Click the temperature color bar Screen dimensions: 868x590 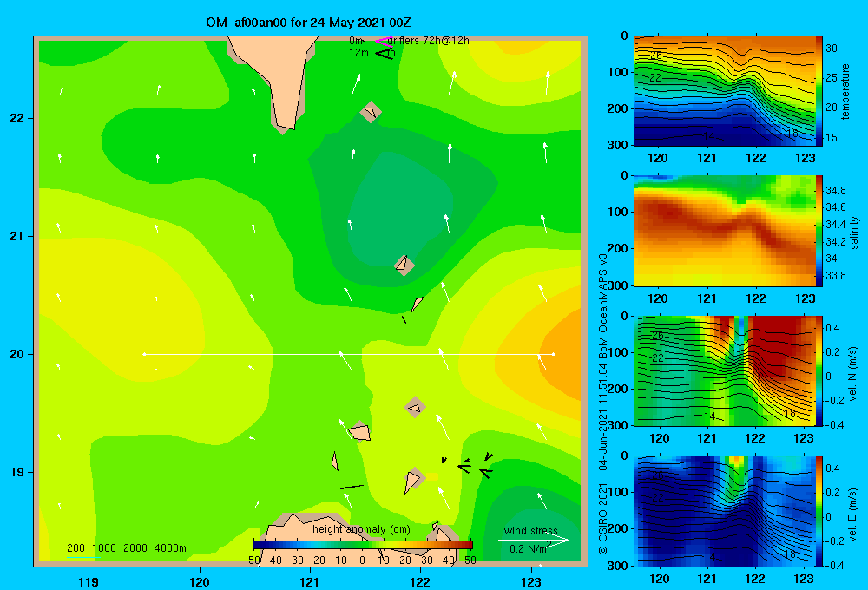click(819, 91)
